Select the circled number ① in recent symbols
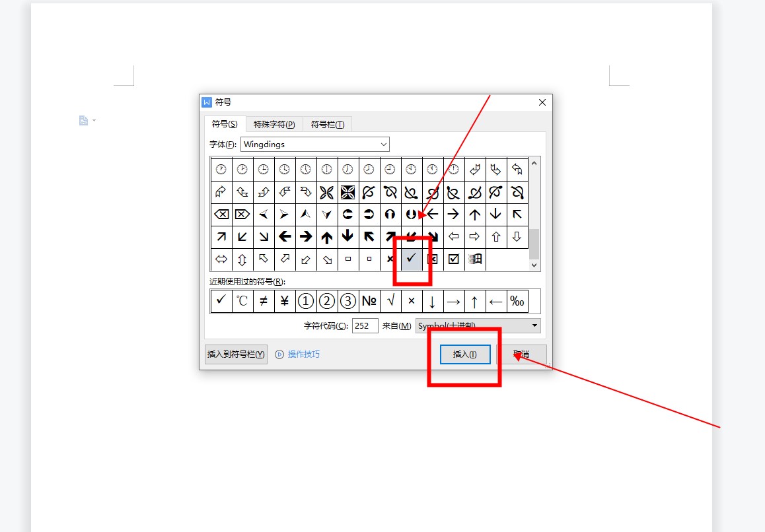Image resolution: width=765 pixels, height=532 pixels. click(305, 301)
